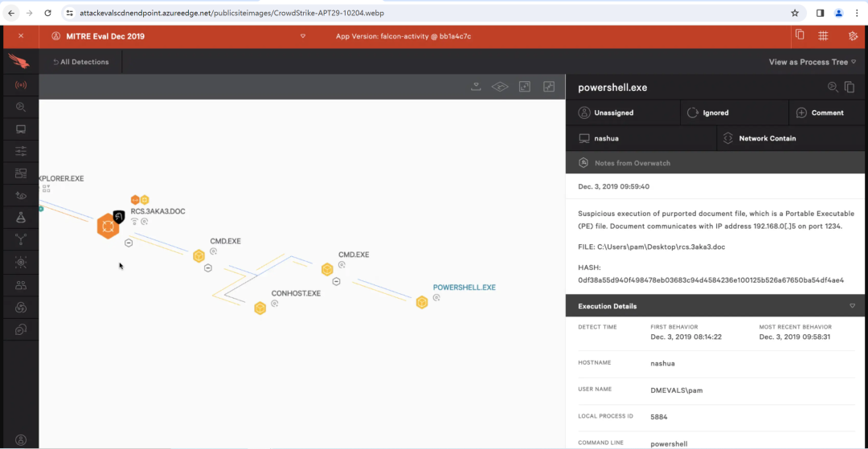This screenshot has width=868, height=449.
Task: Click the DMEVALS\pam user name value
Action: [x=677, y=390]
